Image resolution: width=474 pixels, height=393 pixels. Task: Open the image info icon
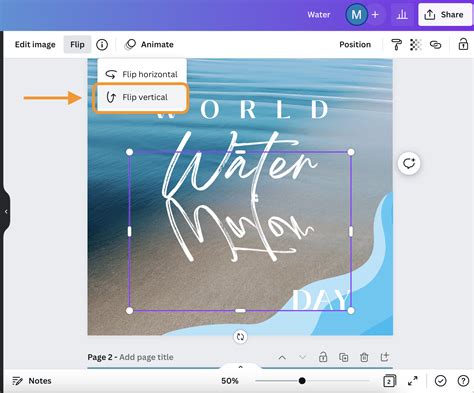[102, 44]
